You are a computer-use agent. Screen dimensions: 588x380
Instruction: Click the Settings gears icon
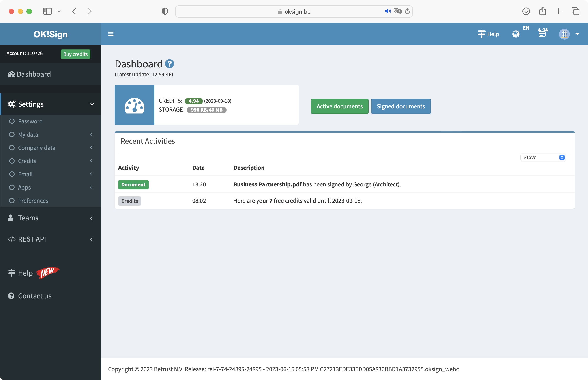[x=12, y=104]
